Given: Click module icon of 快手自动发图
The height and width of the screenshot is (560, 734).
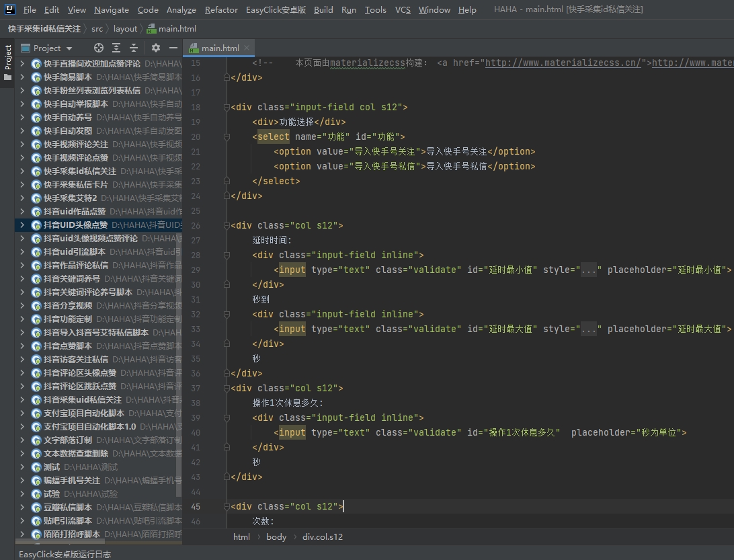Looking at the screenshot, I should tap(36, 131).
